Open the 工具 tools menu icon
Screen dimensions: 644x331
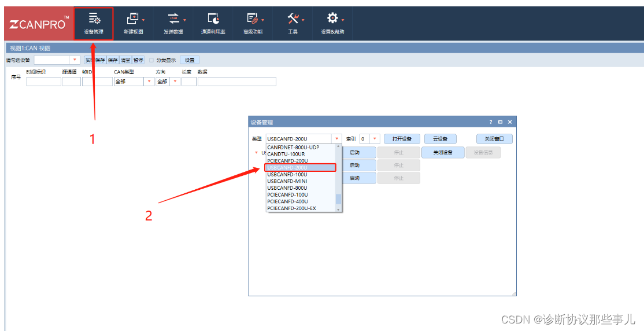pyautogui.click(x=293, y=19)
